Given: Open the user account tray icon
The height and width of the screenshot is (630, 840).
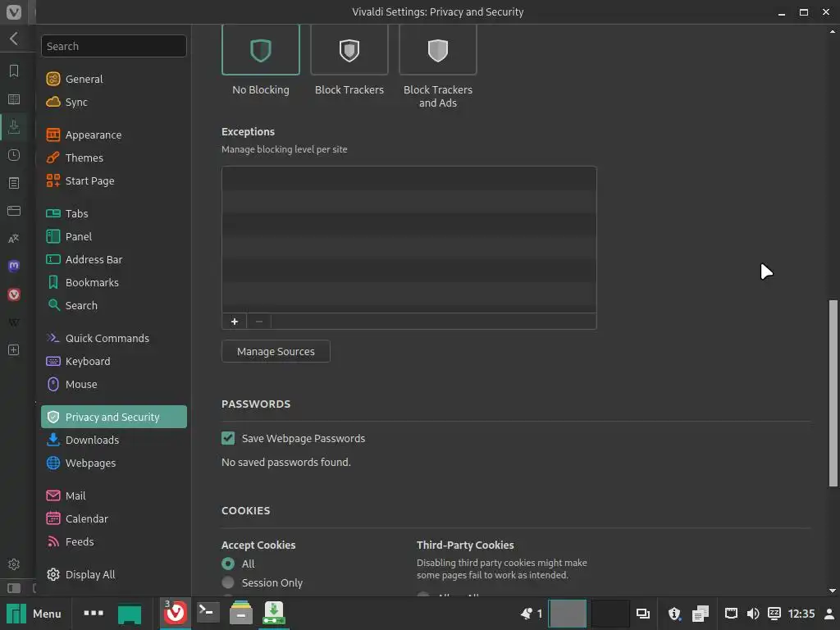Looking at the screenshot, I should click(x=829, y=614).
